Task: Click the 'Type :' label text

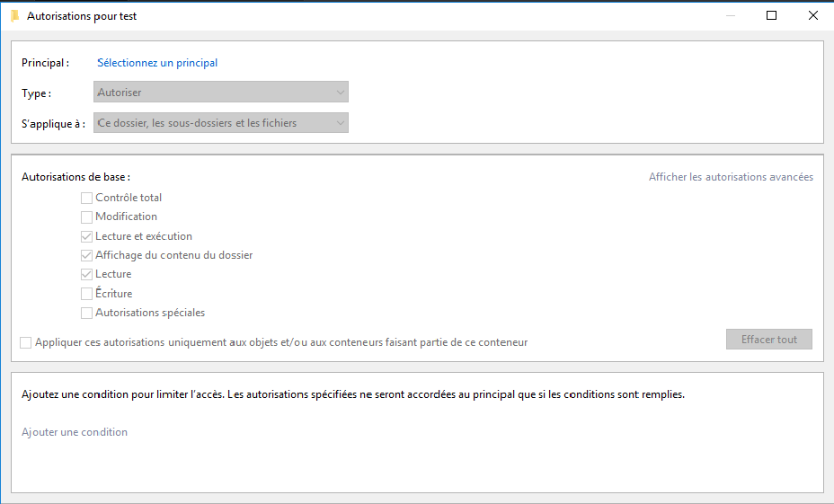Action: point(36,93)
